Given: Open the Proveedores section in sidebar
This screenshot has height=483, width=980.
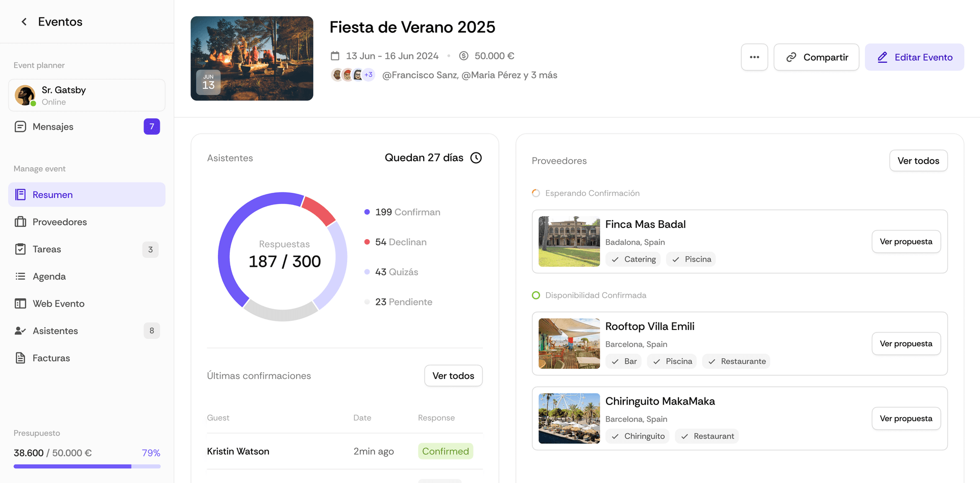Looking at the screenshot, I should [x=87, y=222].
